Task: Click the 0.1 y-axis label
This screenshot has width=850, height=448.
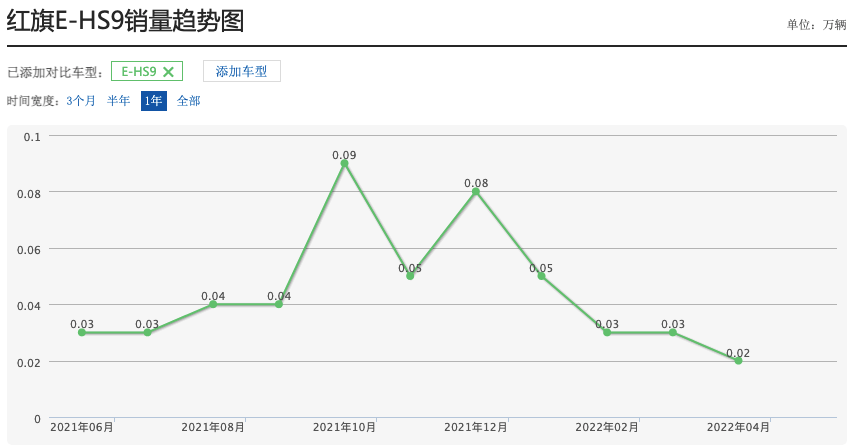Action: click(x=32, y=137)
